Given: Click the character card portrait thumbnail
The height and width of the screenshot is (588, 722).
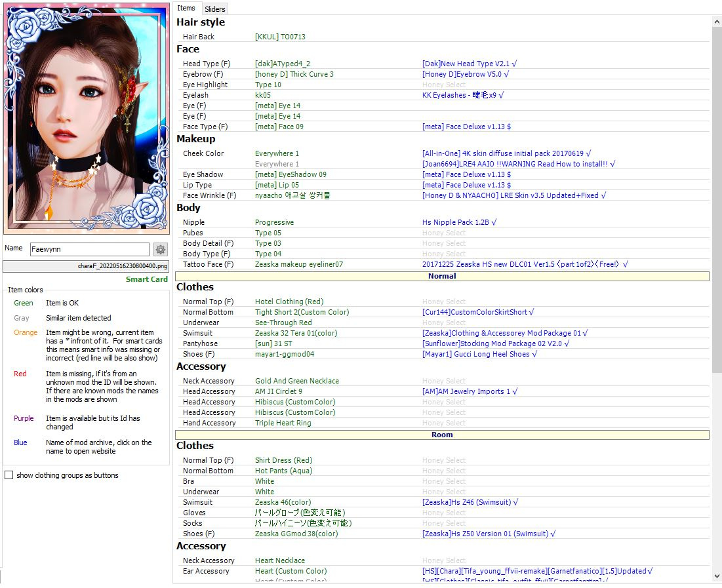Looking at the screenshot, I should pos(86,119).
